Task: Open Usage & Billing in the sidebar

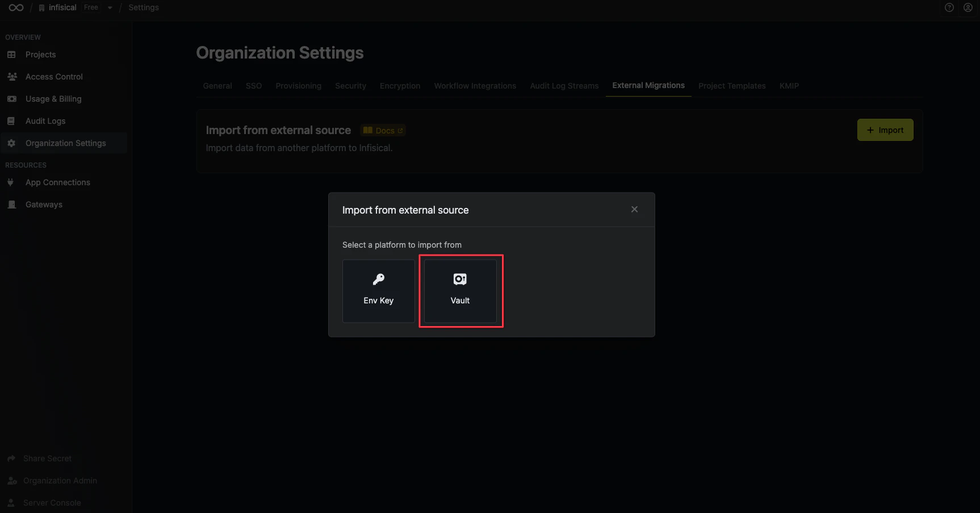Action: pyautogui.click(x=64, y=99)
